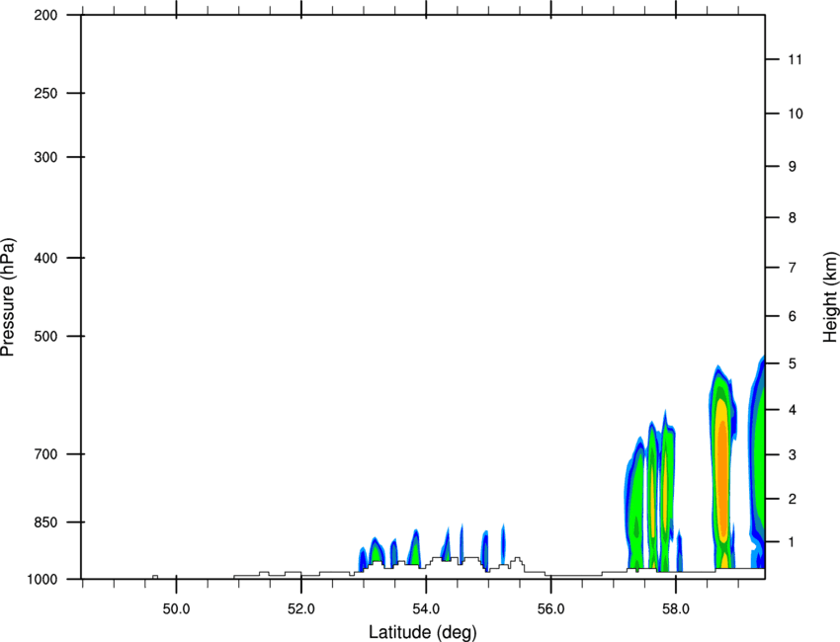The height and width of the screenshot is (642, 840).
Task: Click the 'Latitude (deg)' axis title
Action: click(x=422, y=632)
